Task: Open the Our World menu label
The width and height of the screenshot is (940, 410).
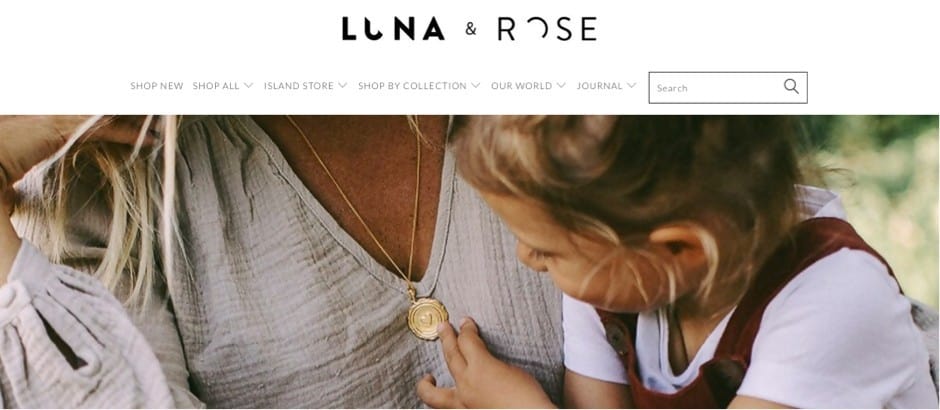Action: pos(522,86)
